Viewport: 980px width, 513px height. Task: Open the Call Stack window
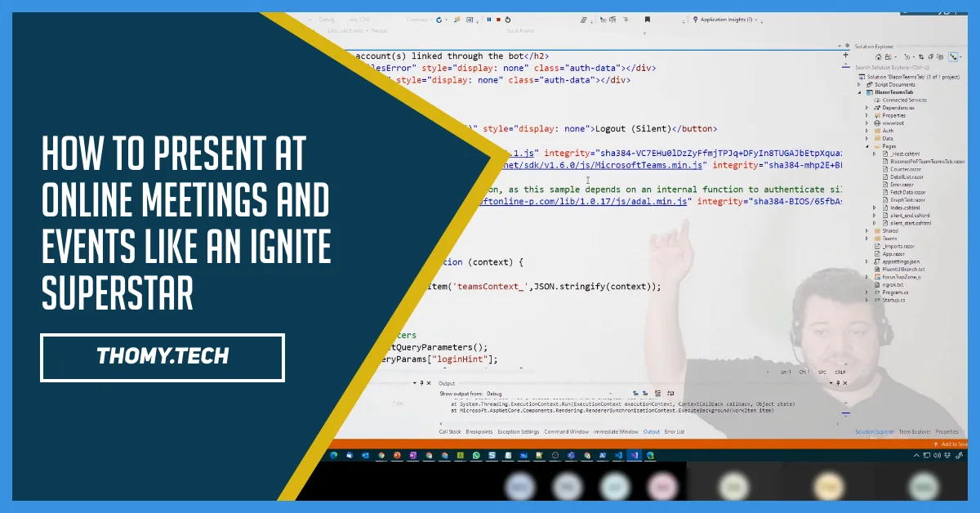click(450, 430)
